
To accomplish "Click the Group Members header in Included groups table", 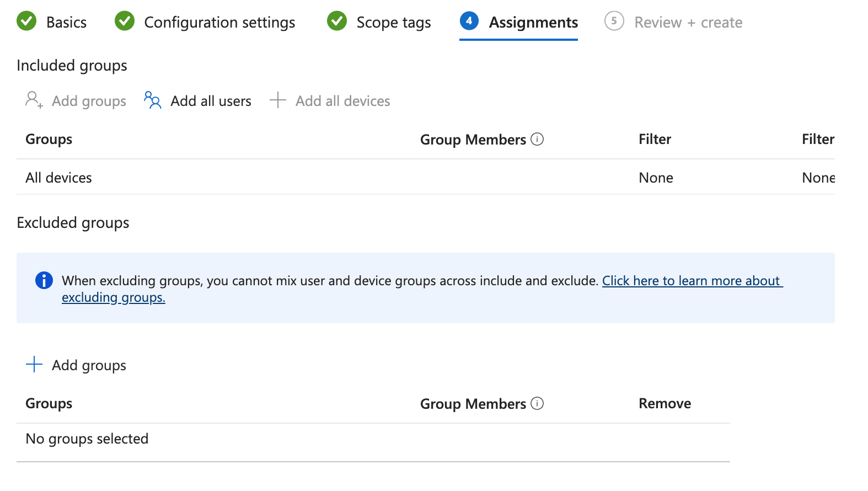I will click(473, 140).
